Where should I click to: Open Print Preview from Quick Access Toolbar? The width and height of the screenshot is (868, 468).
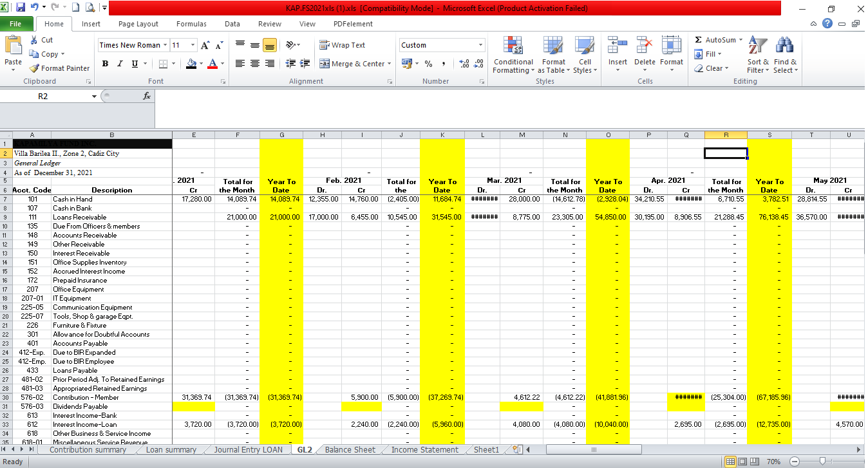pos(90,8)
